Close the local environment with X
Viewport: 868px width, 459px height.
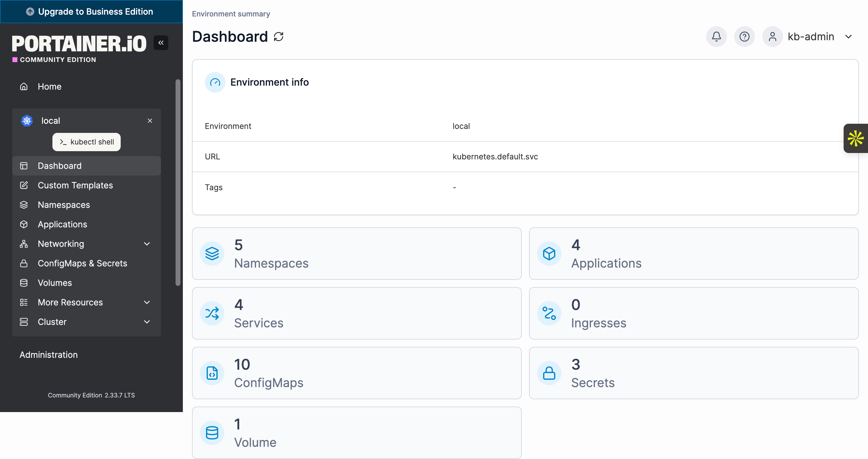[x=150, y=121]
